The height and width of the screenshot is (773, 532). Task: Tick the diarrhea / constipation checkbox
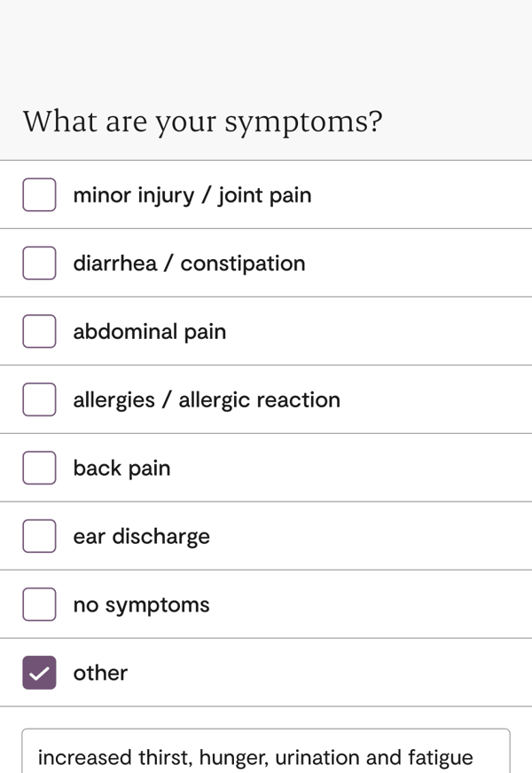(39, 264)
